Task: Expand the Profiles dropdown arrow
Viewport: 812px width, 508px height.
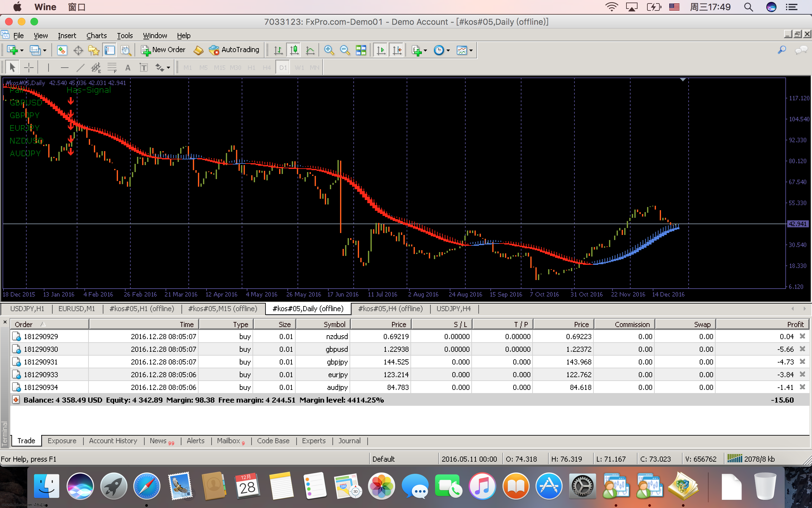Action: [x=44, y=50]
